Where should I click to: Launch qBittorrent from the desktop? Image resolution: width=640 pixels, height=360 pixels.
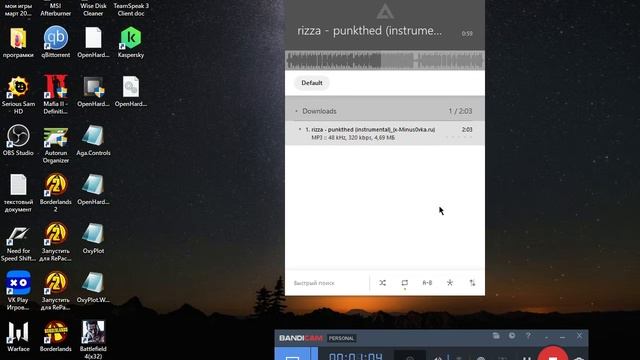[x=56, y=42]
